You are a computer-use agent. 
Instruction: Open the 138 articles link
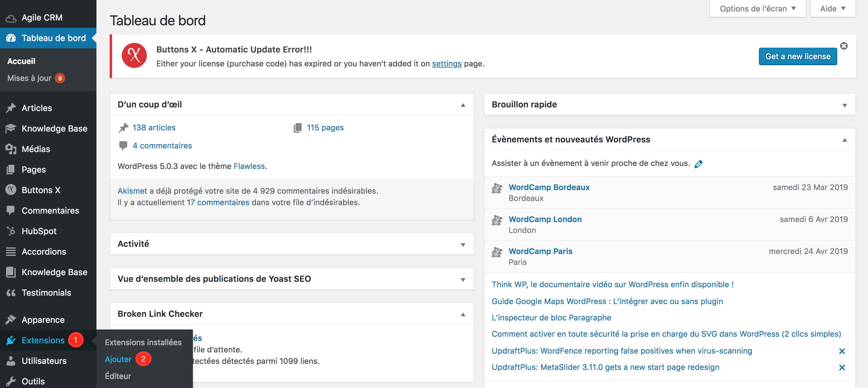click(x=154, y=128)
